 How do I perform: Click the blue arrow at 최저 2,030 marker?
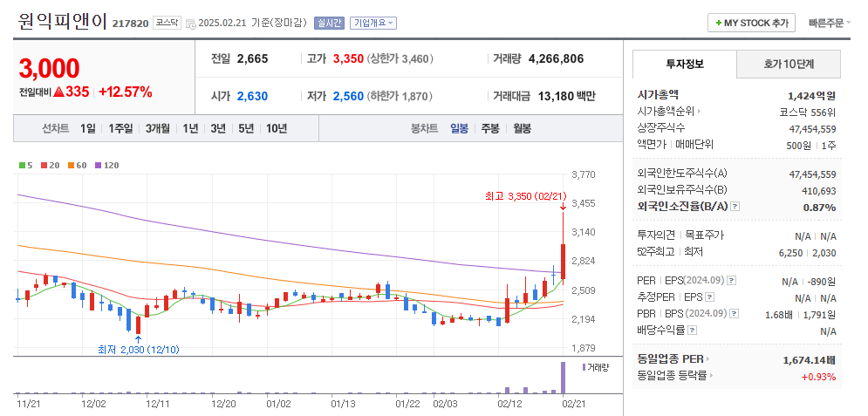pyautogui.click(x=138, y=340)
